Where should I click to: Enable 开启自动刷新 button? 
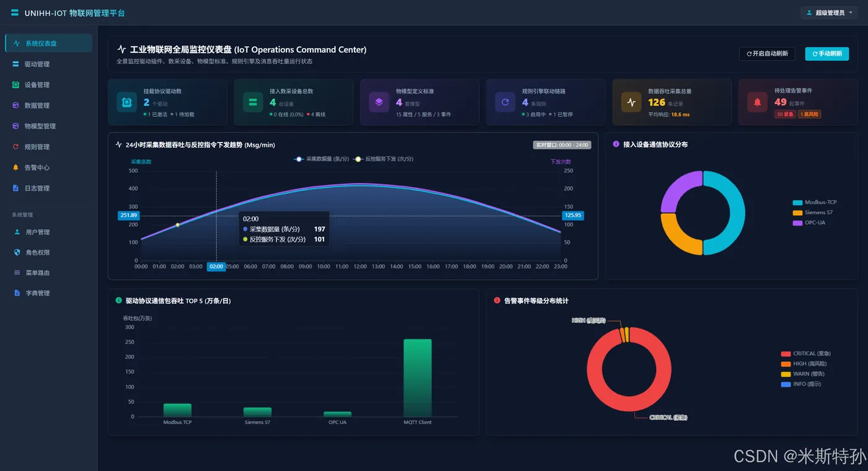[767, 54]
